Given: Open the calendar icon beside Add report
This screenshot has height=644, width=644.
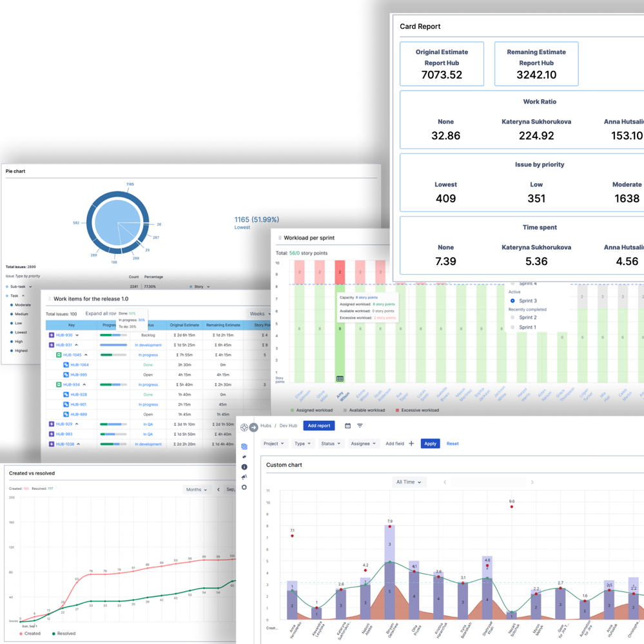Looking at the screenshot, I should tap(347, 426).
